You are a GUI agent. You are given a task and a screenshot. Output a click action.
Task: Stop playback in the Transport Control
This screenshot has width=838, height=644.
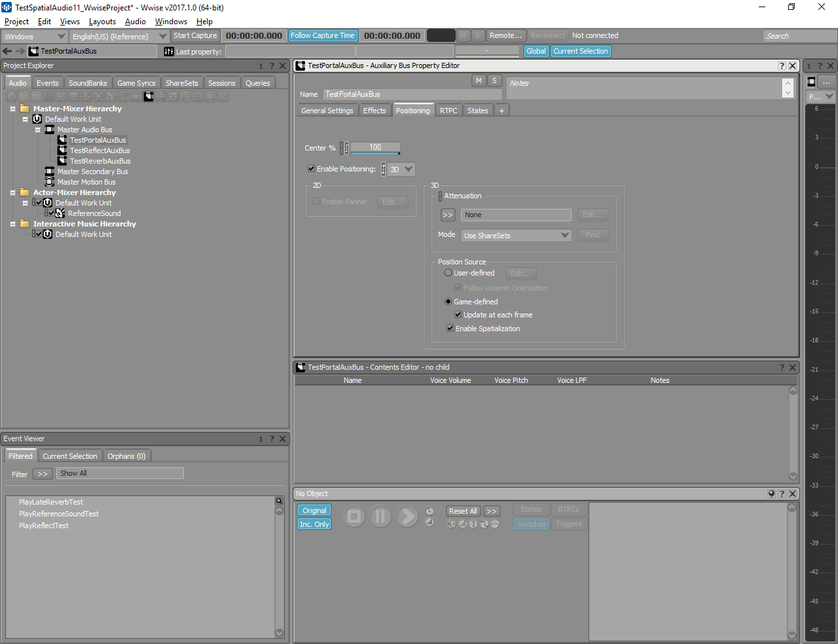354,517
